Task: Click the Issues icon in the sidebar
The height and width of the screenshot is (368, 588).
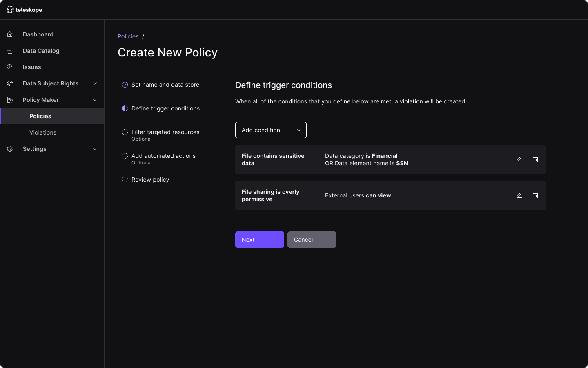Action: click(10, 67)
